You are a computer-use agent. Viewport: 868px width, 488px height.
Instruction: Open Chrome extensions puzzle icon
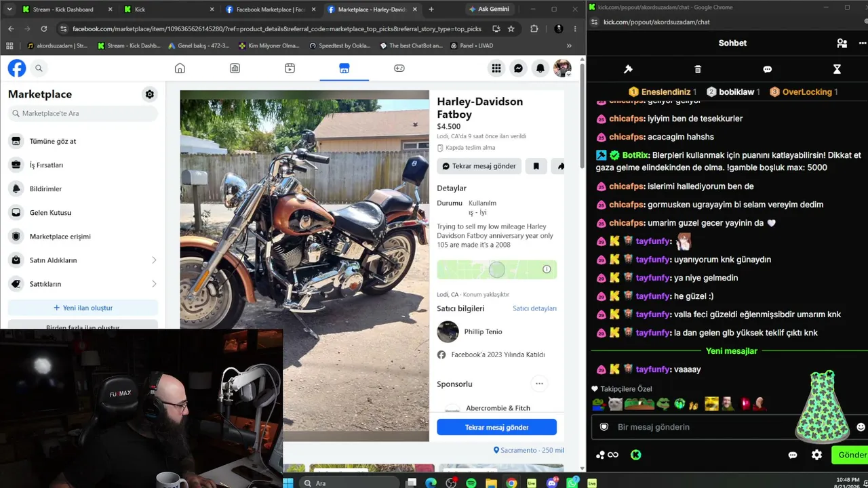[x=534, y=29]
